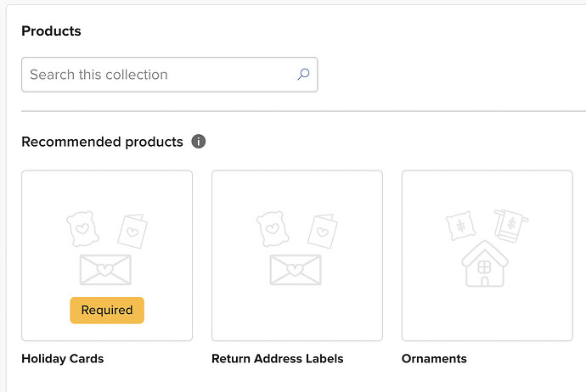Click the envelope icon in Holiday Cards tile
Image resolution: width=586 pixels, height=392 pixels.
point(105,270)
